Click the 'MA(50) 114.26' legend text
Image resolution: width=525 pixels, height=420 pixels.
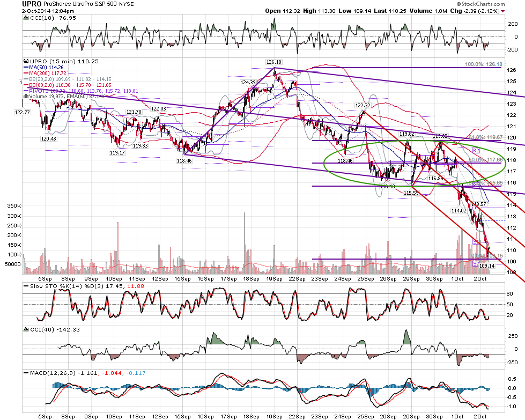pyautogui.click(x=46, y=68)
